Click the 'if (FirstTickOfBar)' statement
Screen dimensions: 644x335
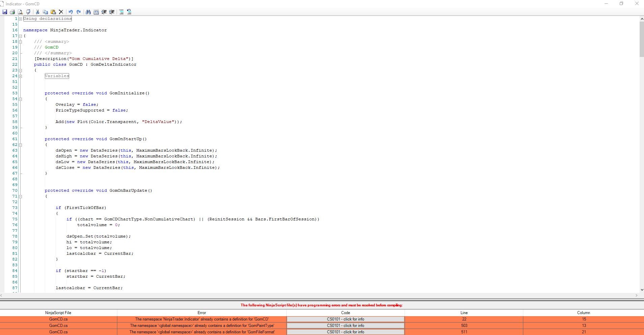[x=81, y=208]
